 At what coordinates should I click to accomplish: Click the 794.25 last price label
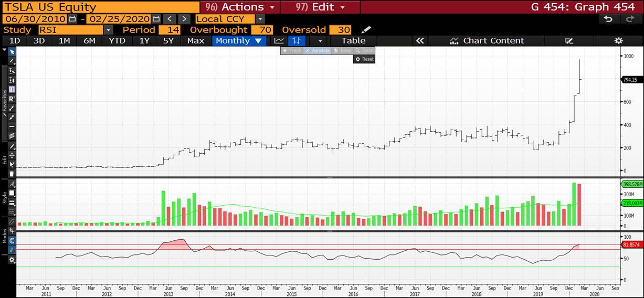pos(631,80)
